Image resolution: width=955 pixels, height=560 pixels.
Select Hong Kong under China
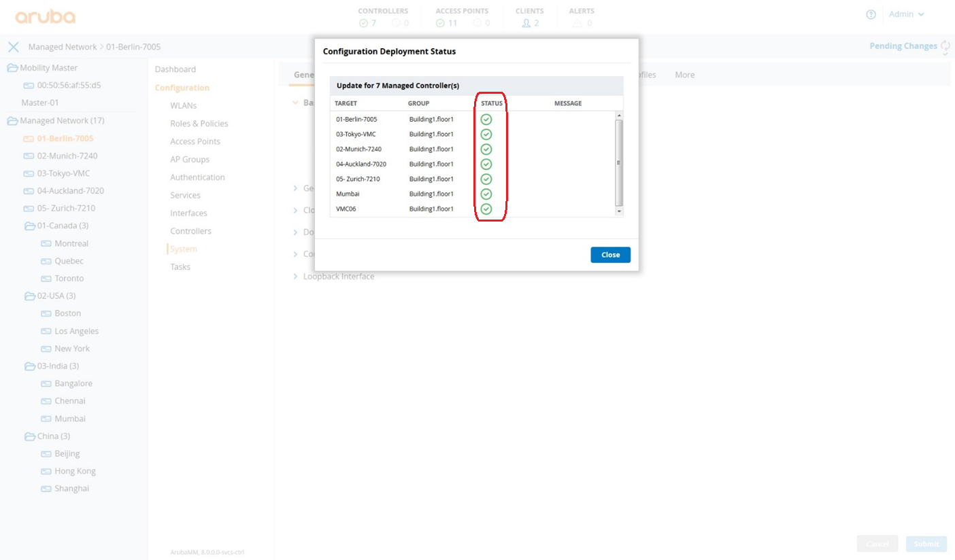[76, 471]
